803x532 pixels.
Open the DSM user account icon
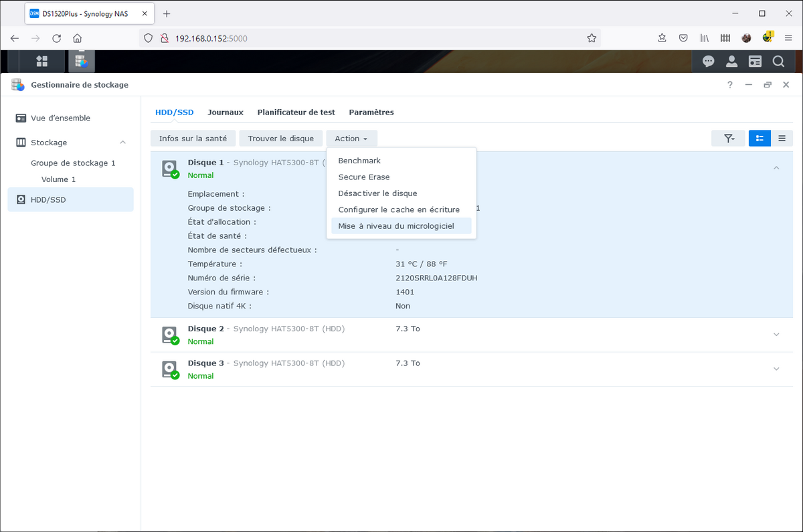[x=731, y=62]
